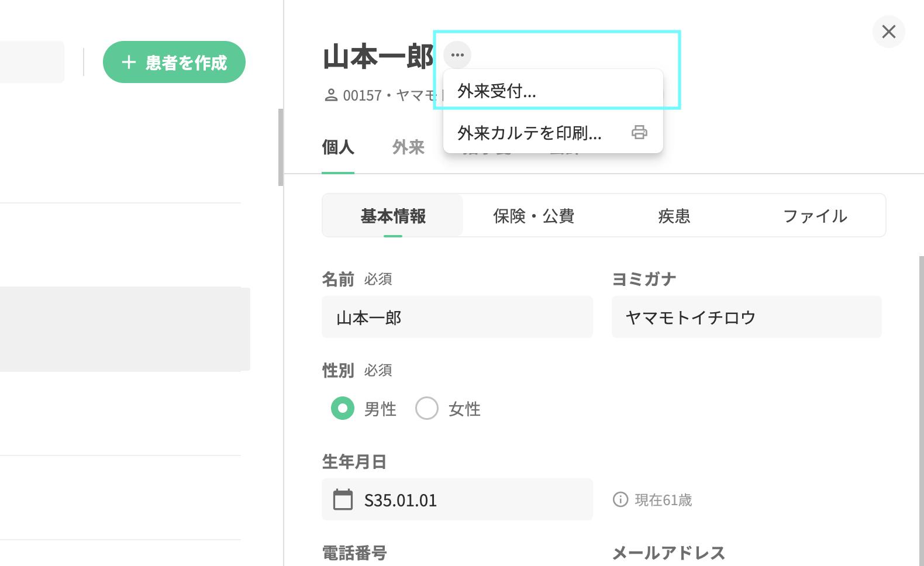Open the ファイル sub-tab
This screenshot has width=924, height=566.
click(815, 216)
